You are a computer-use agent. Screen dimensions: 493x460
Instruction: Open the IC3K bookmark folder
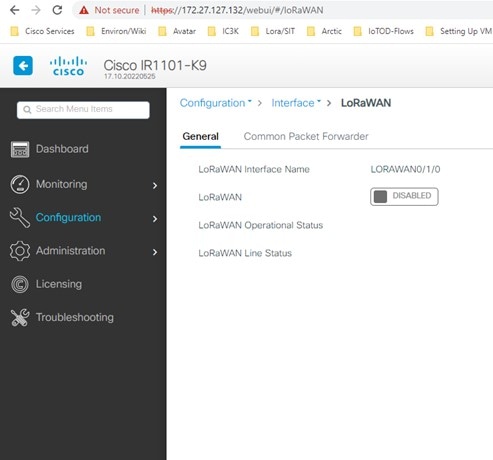pos(223,31)
